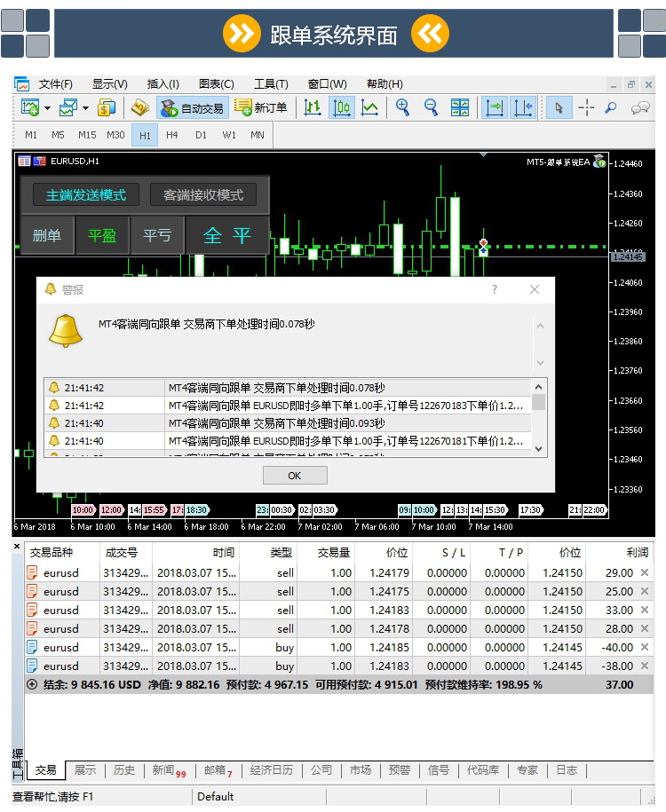The width and height of the screenshot is (666, 812).
Task: Toggle chart shift icon
Action: click(x=523, y=107)
